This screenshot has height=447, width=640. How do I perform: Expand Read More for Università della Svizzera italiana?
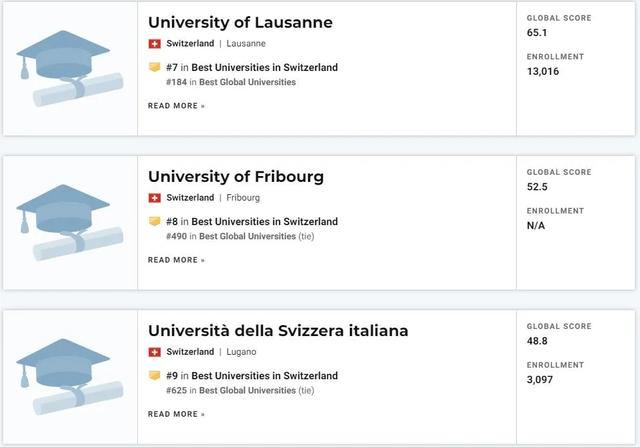pos(176,414)
